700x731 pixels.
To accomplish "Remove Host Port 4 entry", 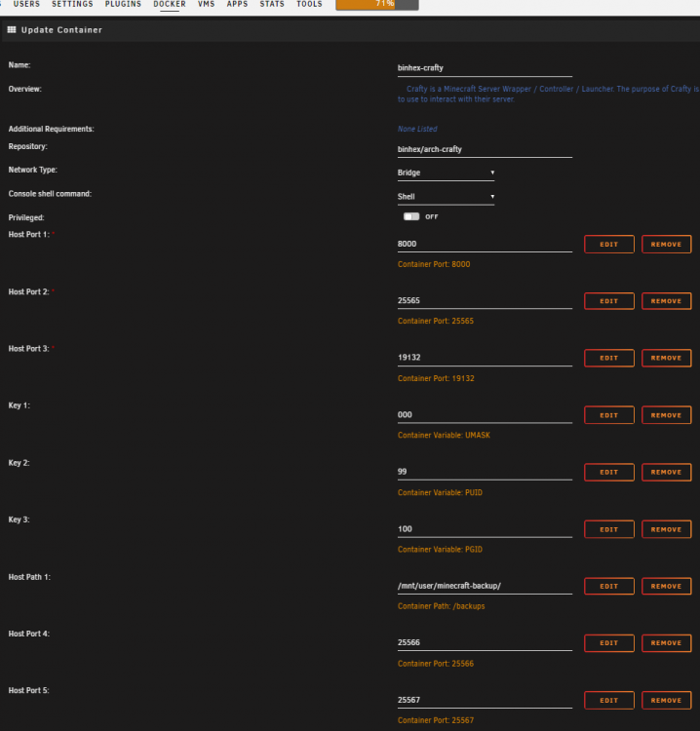I will tap(667, 643).
